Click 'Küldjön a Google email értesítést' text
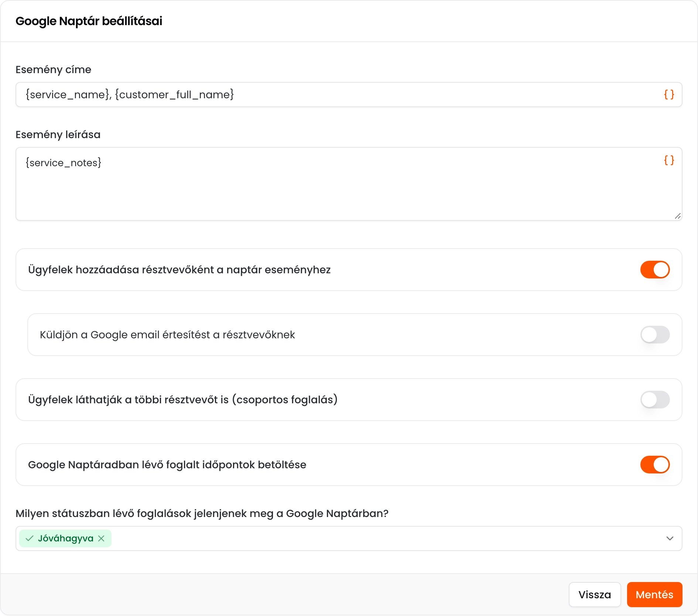Image resolution: width=698 pixels, height=616 pixels. (x=167, y=335)
